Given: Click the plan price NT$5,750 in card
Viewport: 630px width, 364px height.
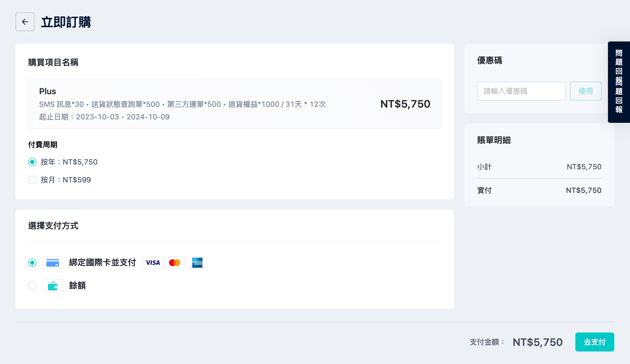Looking at the screenshot, I should click(x=405, y=104).
